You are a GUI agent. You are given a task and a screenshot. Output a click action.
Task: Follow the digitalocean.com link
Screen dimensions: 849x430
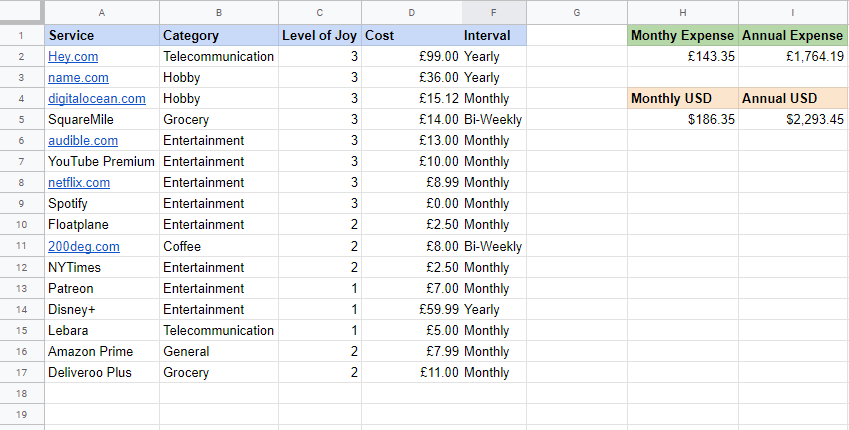pos(97,99)
